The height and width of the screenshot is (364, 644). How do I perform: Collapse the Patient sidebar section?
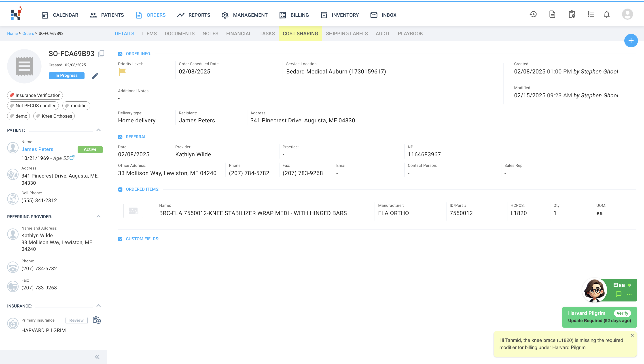[98, 130]
